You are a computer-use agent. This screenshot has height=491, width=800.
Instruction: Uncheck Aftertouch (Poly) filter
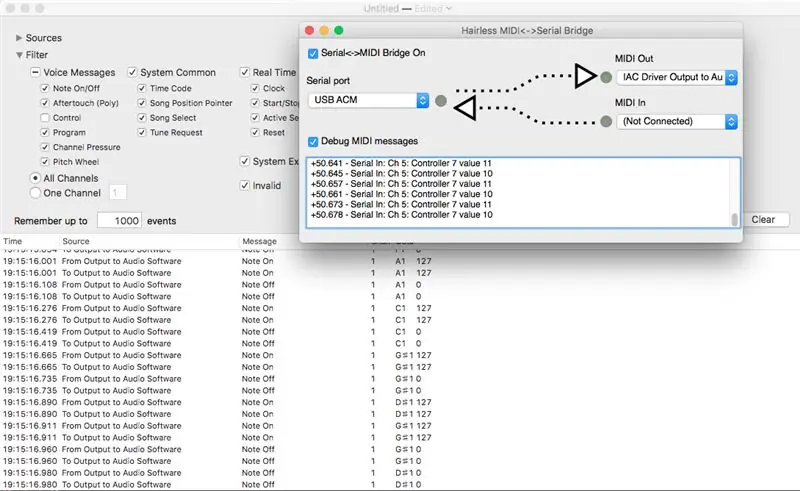45,103
